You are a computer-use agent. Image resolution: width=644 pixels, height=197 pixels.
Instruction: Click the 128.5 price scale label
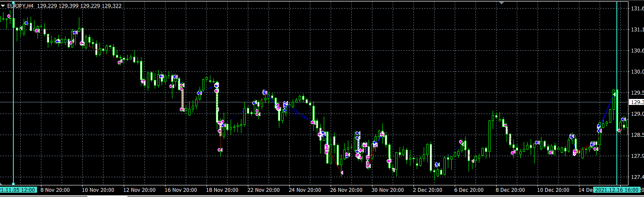click(x=637, y=135)
